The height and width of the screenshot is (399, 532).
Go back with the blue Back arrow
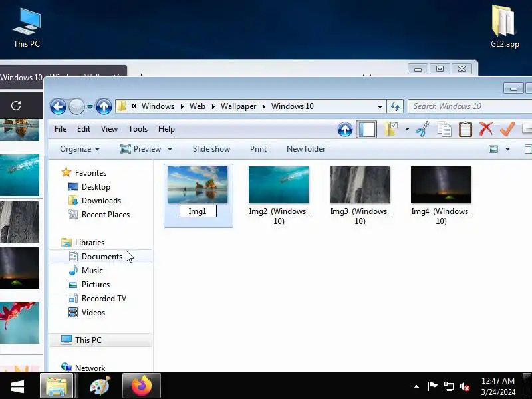(x=58, y=106)
